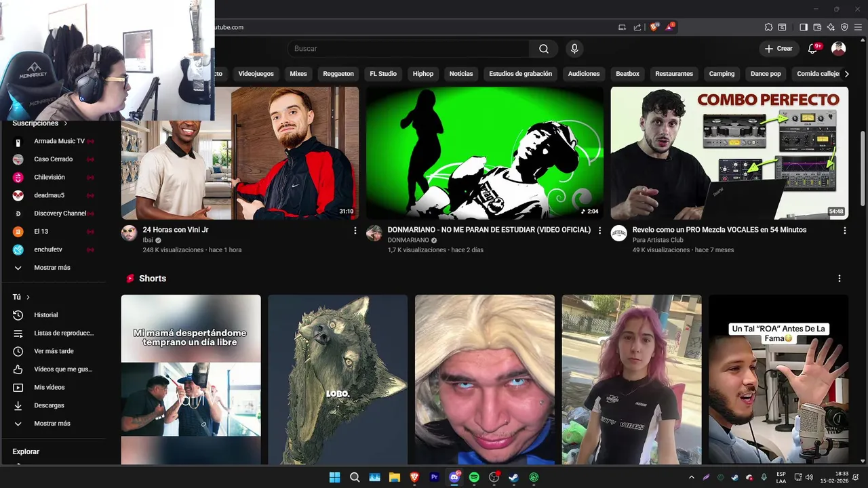Open File Explorer from the taskbar

coord(395,477)
